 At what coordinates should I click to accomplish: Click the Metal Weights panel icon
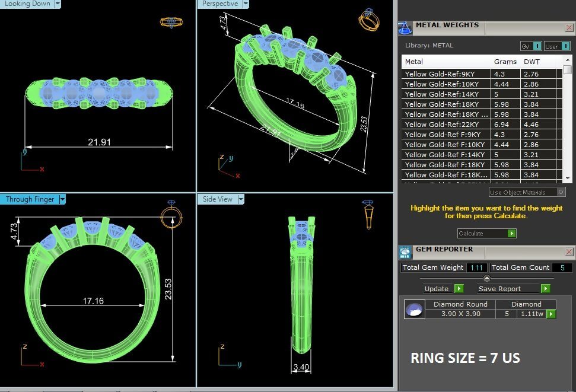[x=405, y=28]
